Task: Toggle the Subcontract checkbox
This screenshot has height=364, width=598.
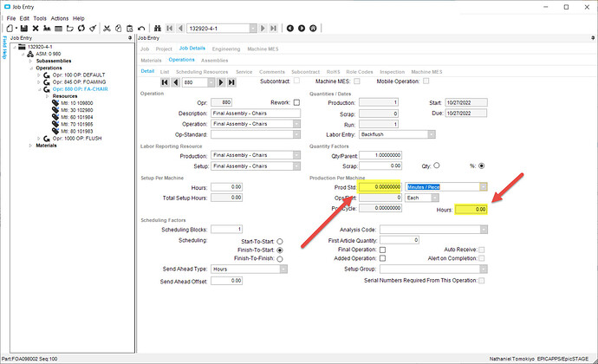Action: 296,81
